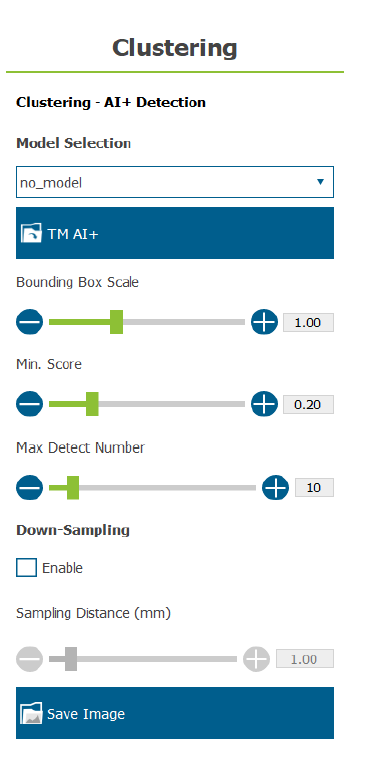Click the Save Image button label
369x784 pixels.
tap(86, 714)
